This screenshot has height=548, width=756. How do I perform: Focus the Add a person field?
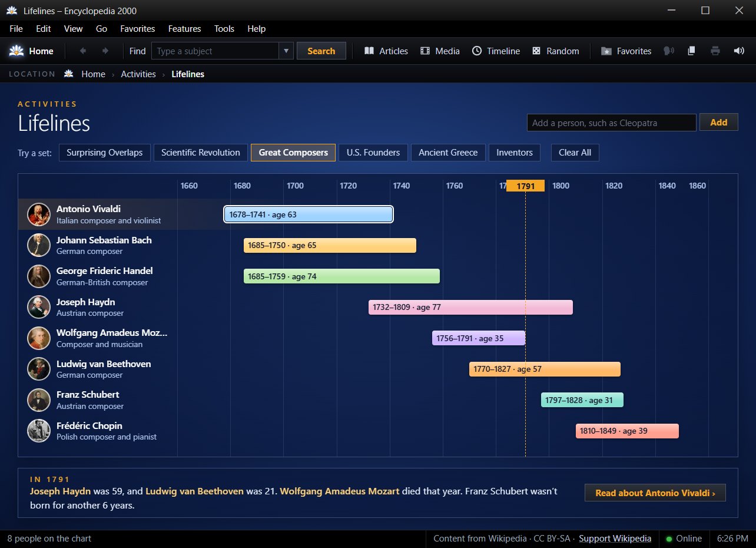(x=612, y=123)
